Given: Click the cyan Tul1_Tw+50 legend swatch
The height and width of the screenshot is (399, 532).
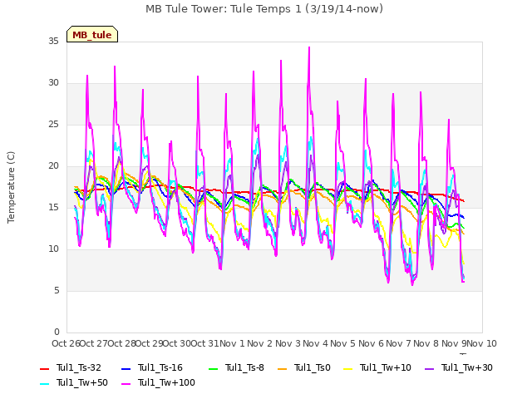Looking at the screenshot, I should 44,383.
